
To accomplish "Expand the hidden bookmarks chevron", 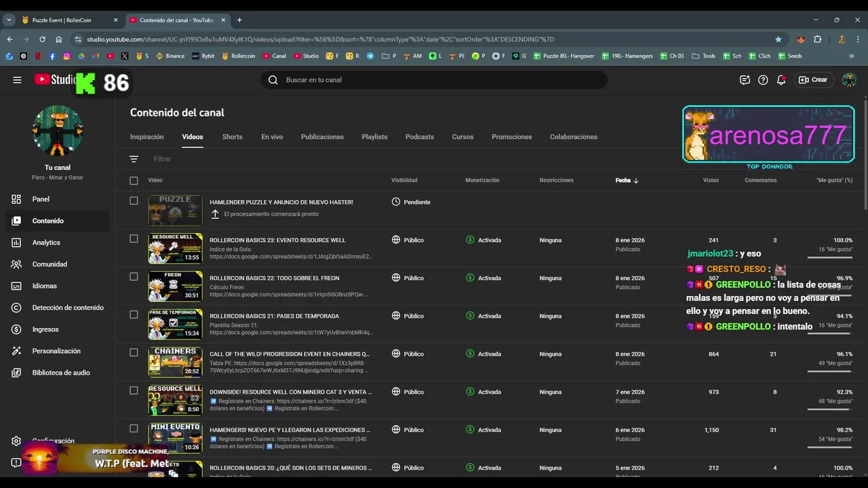I will (851, 56).
